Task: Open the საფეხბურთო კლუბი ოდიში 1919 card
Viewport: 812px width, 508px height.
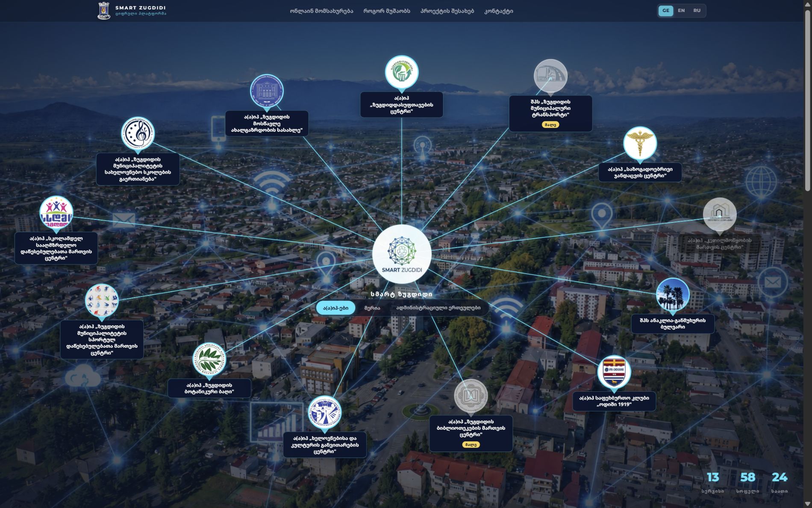Action: click(x=614, y=401)
